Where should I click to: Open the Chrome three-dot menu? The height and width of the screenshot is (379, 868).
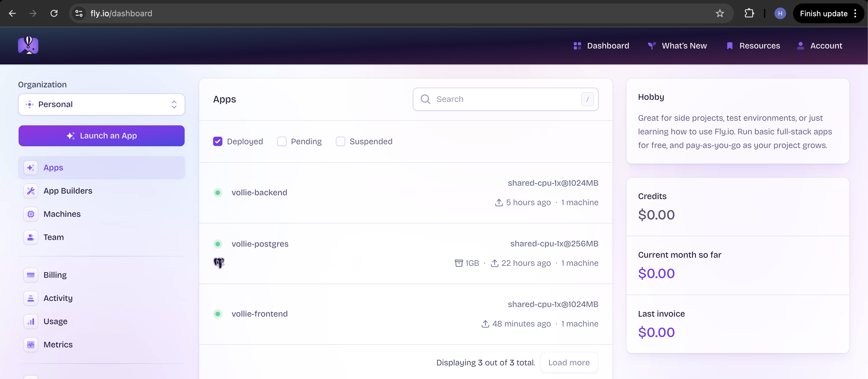[855, 13]
